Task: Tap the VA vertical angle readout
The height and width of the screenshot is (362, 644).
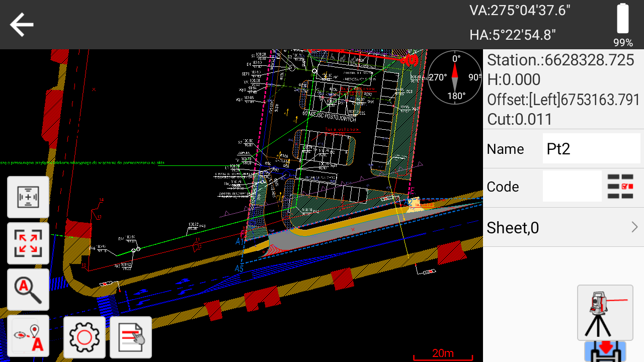Action: [x=520, y=11]
